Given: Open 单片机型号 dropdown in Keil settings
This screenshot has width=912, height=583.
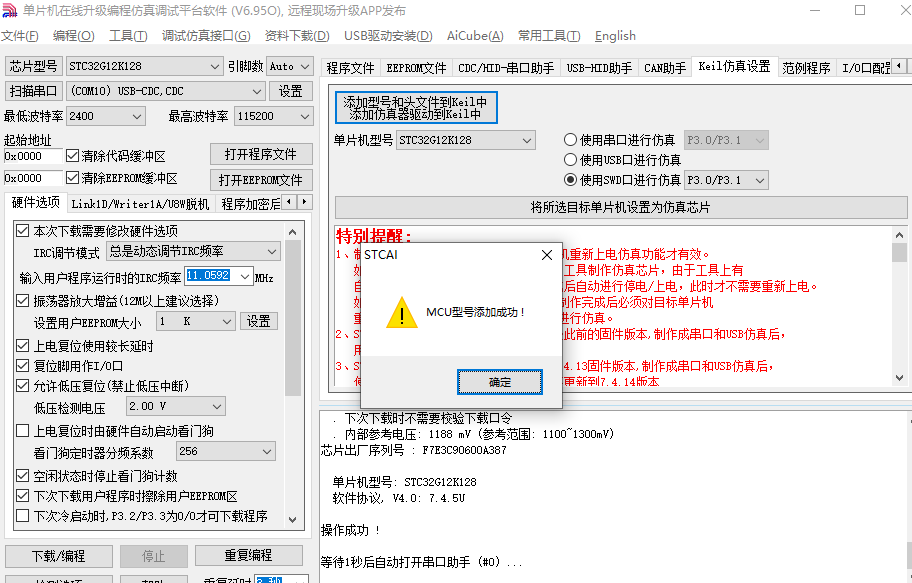Looking at the screenshot, I should tap(465, 140).
